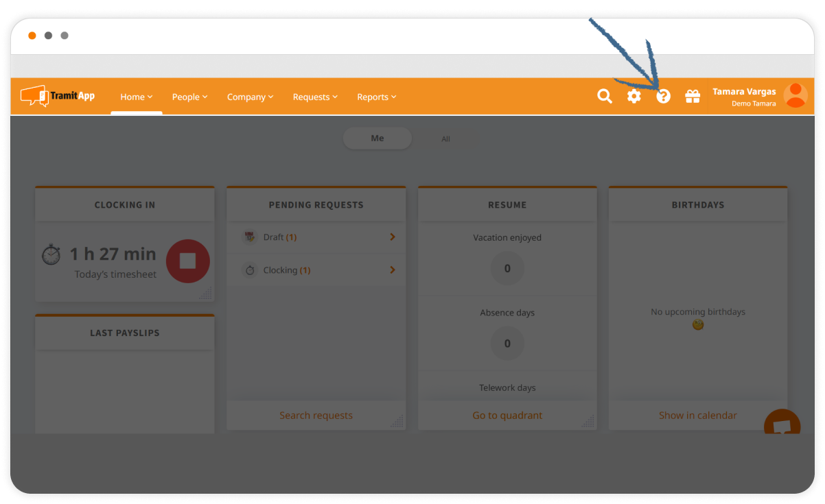Click Go to quadrant link
The width and height of the screenshot is (825, 504).
507,416
